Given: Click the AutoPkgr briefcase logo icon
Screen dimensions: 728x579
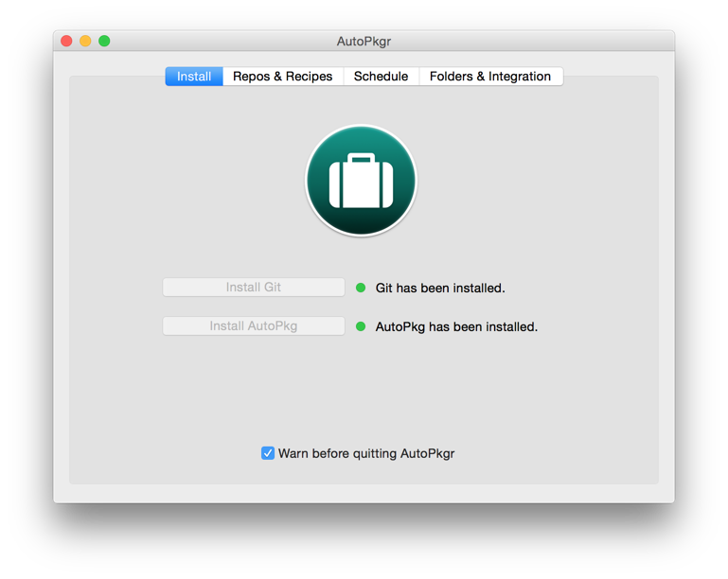Looking at the screenshot, I should point(362,181).
